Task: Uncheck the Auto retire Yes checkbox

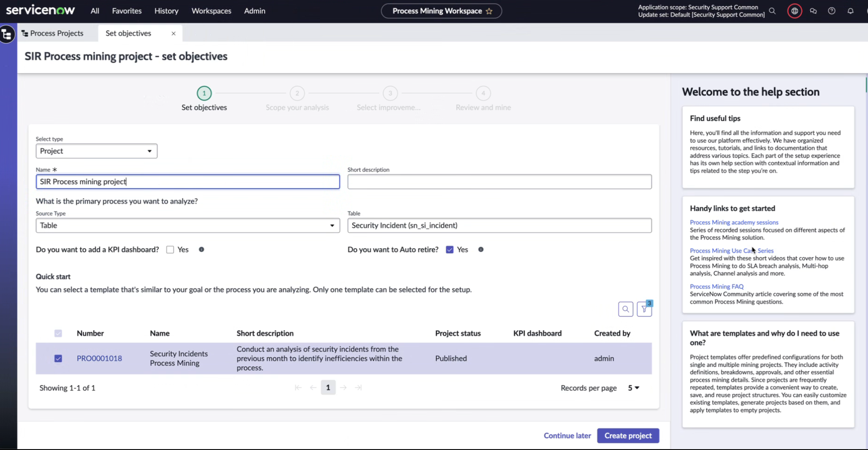Action: pos(450,249)
